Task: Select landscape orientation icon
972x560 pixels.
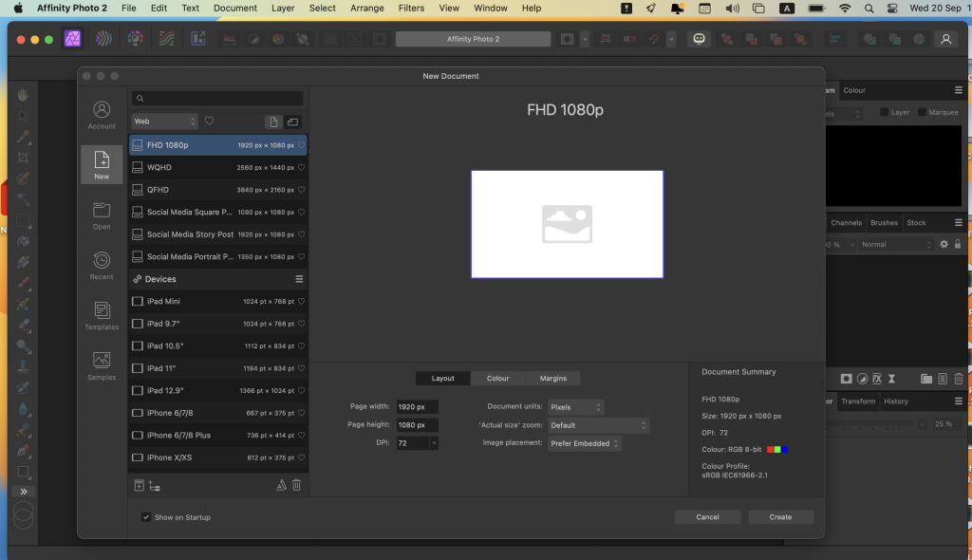Action: 292,121
